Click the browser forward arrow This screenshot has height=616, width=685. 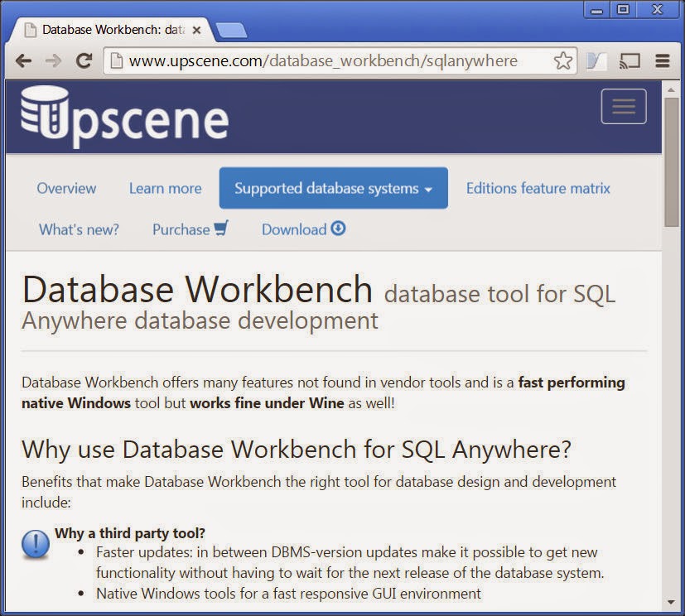click(x=52, y=60)
